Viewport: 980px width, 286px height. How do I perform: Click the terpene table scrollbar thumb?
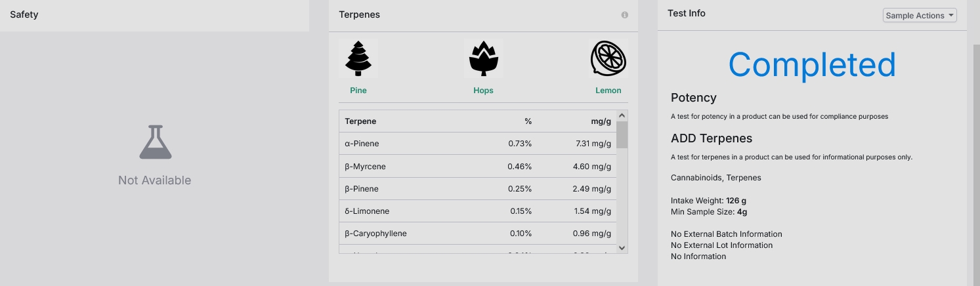point(622,134)
